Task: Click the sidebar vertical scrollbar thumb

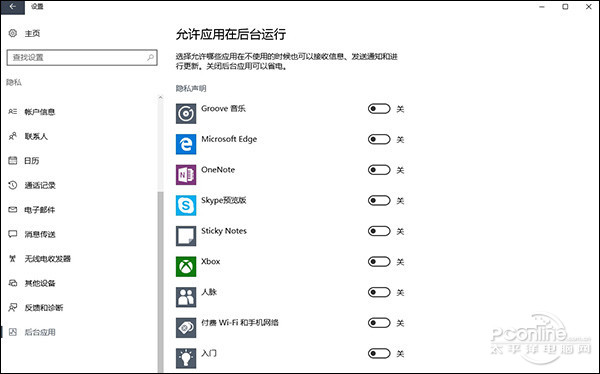Action: [160, 281]
